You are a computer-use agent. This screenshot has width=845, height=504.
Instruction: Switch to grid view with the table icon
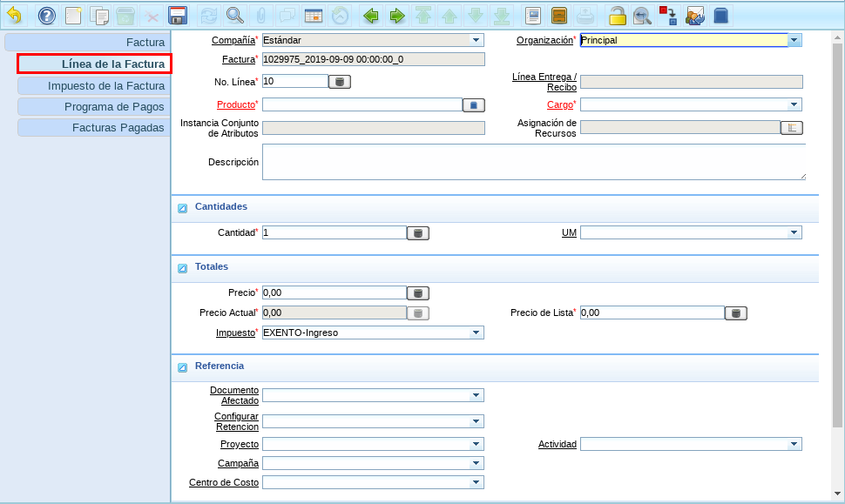coord(314,16)
